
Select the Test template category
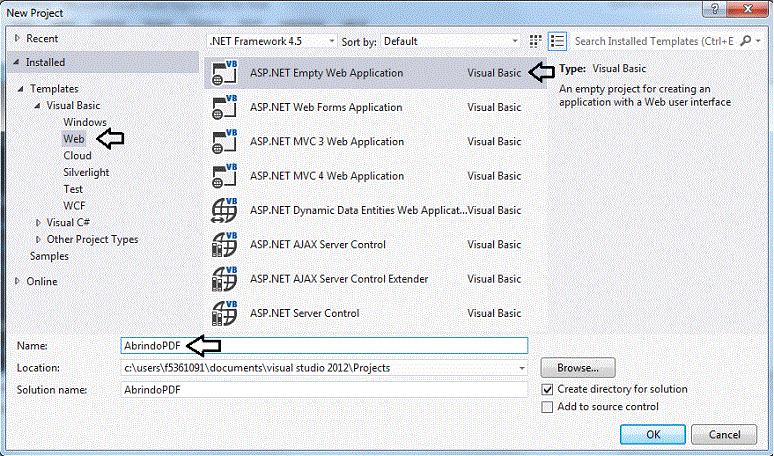[x=73, y=190]
